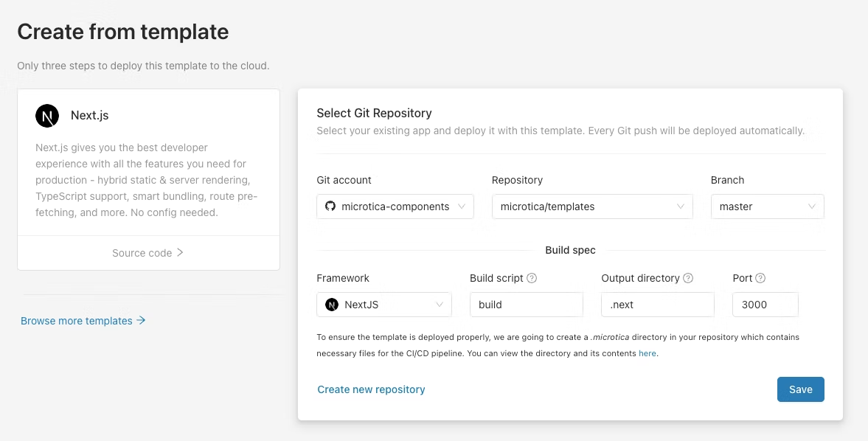The height and width of the screenshot is (441, 868).
Task: Click the chevron next to Source code
Action: pos(180,253)
